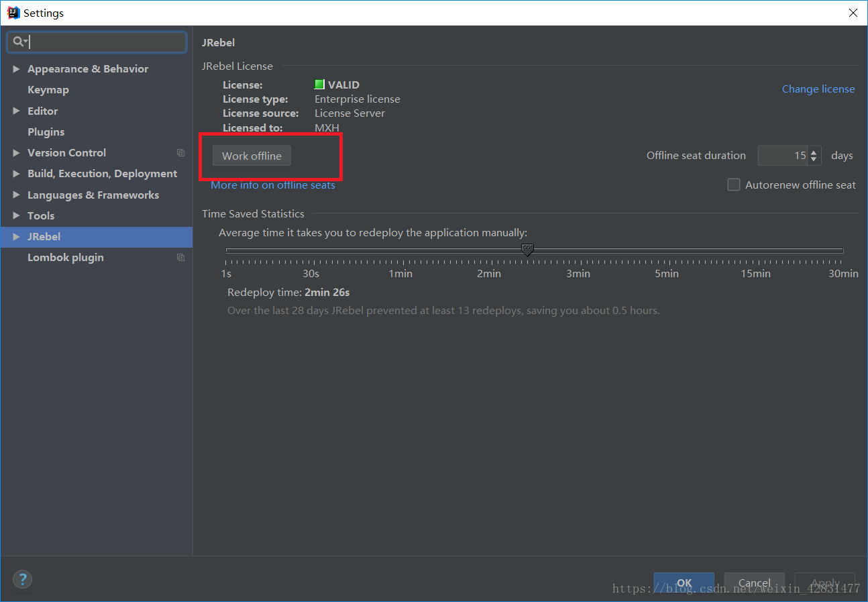The image size is (868, 602).
Task: Click the up arrow on Offline seat duration
Action: (814, 151)
